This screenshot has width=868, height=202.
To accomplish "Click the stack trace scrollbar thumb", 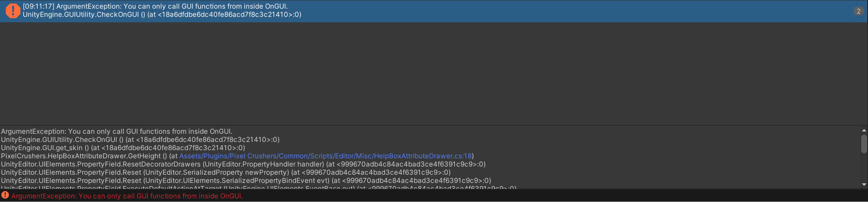I will [x=863, y=144].
